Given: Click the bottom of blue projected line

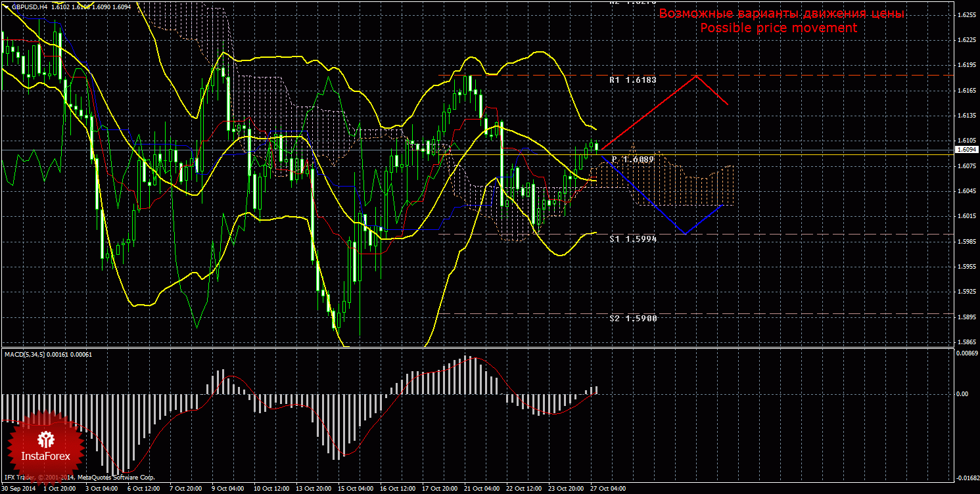Looking at the screenshot, I should [685, 233].
